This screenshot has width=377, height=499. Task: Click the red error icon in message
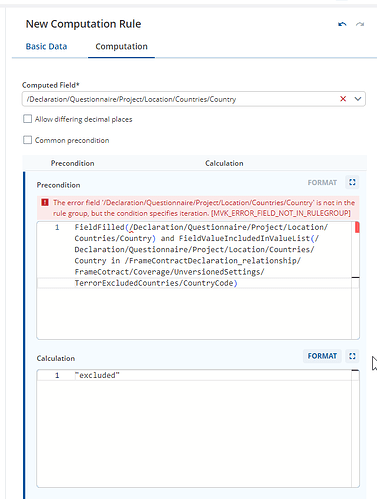[x=45, y=202]
